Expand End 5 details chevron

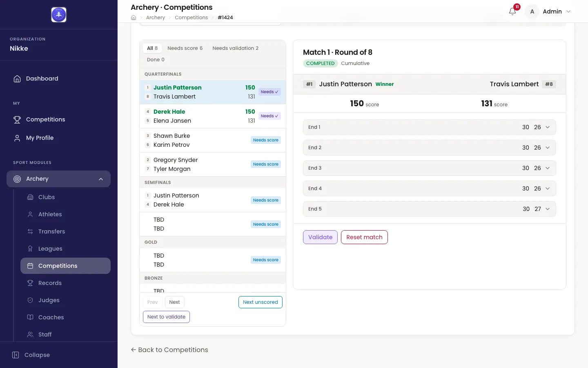point(548,209)
